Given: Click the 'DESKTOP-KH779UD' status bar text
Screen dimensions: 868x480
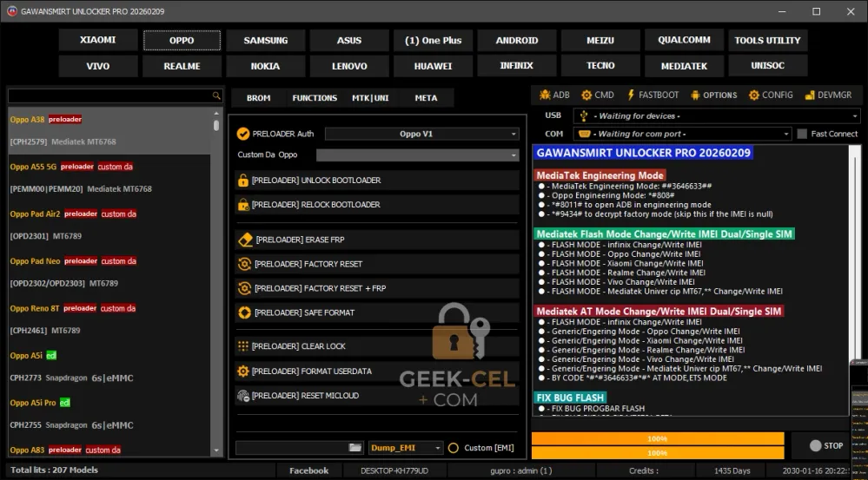Looking at the screenshot, I should click(x=394, y=471).
